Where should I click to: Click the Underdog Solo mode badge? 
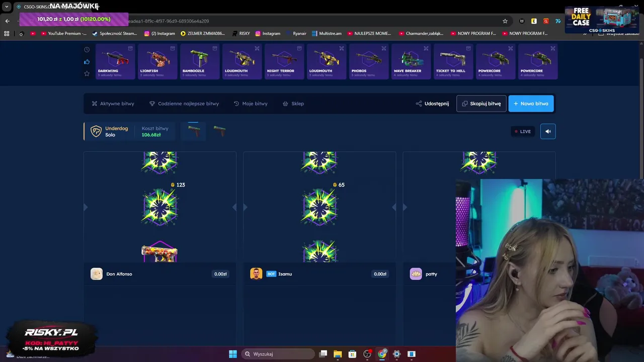[x=109, y=131]
